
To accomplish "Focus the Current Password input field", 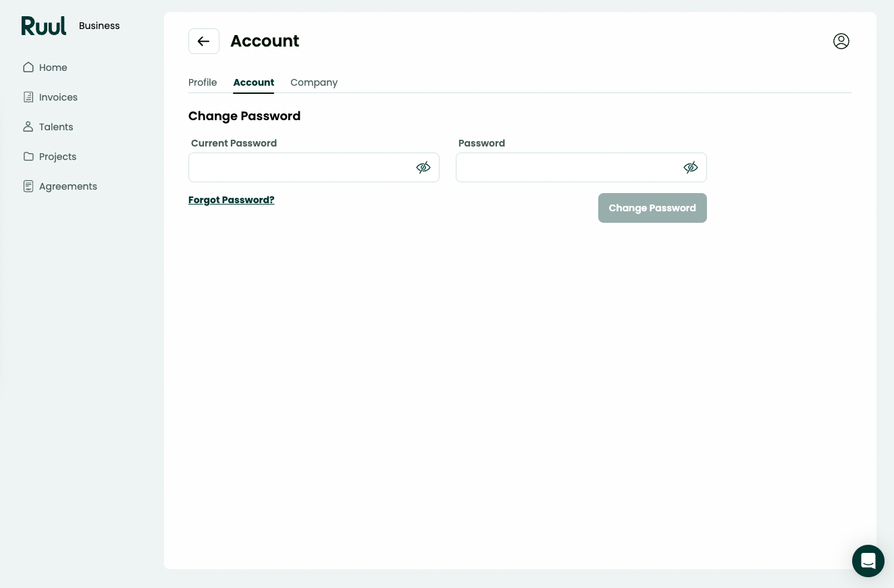I will [314, 167].
